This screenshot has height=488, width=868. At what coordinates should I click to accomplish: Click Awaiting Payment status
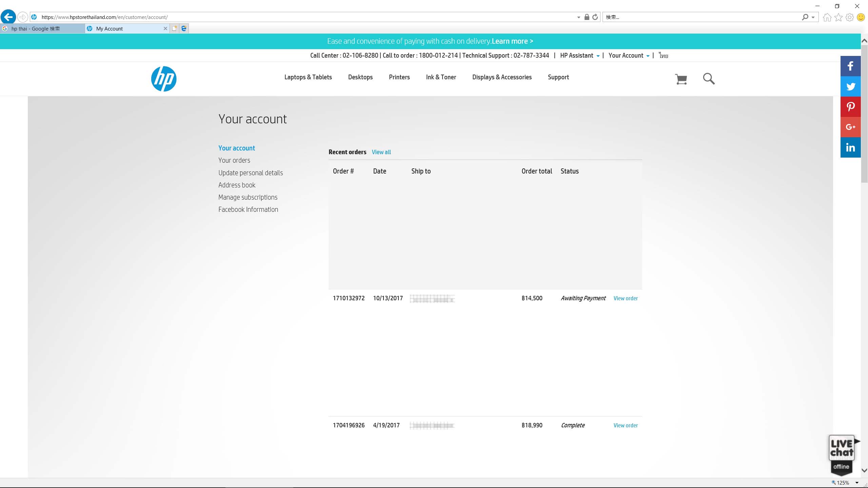(x=583, y=298)
